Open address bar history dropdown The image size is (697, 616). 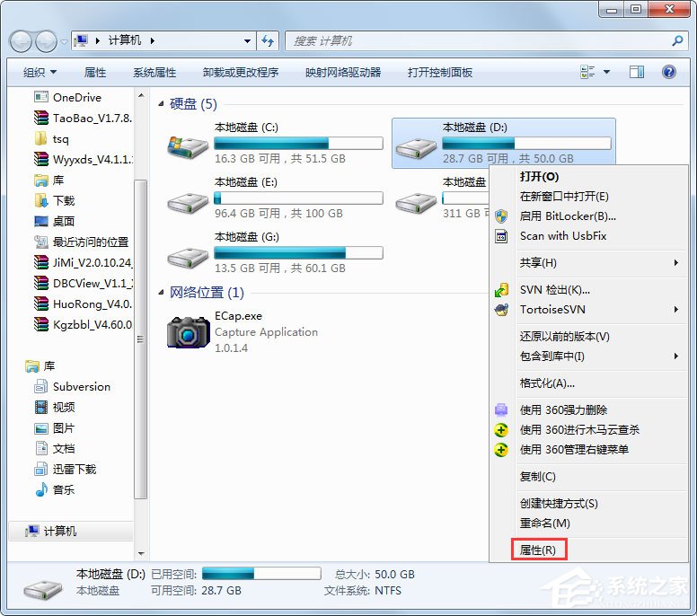[247, 41]
